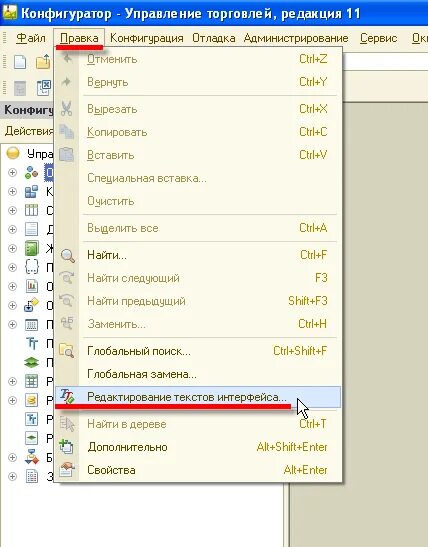Click the three-circles subsystem icon in tree
This screenshot has width=428, height=547.
pos(31,172)
